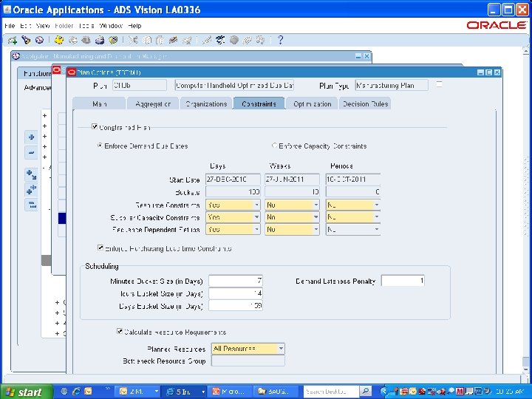Click the Cut scissors icon

[x=133, y=41]
